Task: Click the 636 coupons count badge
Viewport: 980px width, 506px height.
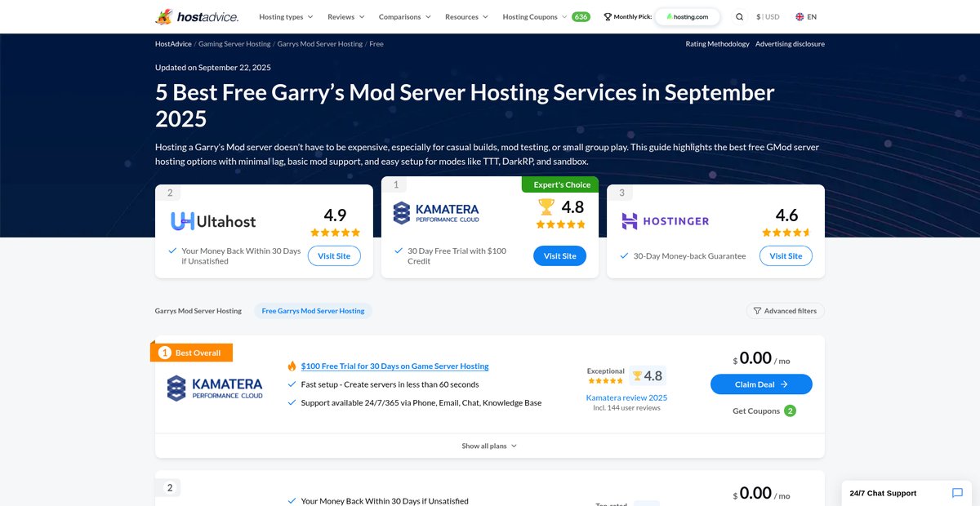Action: tap(581, 16)
